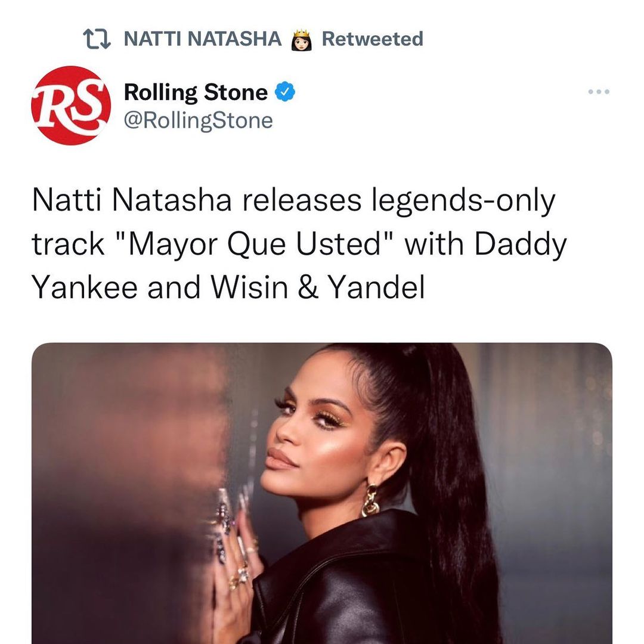This screenshot has height=644, width=644.
Task: Click the blurred left side of photo
Action: [x=123, y=493]
